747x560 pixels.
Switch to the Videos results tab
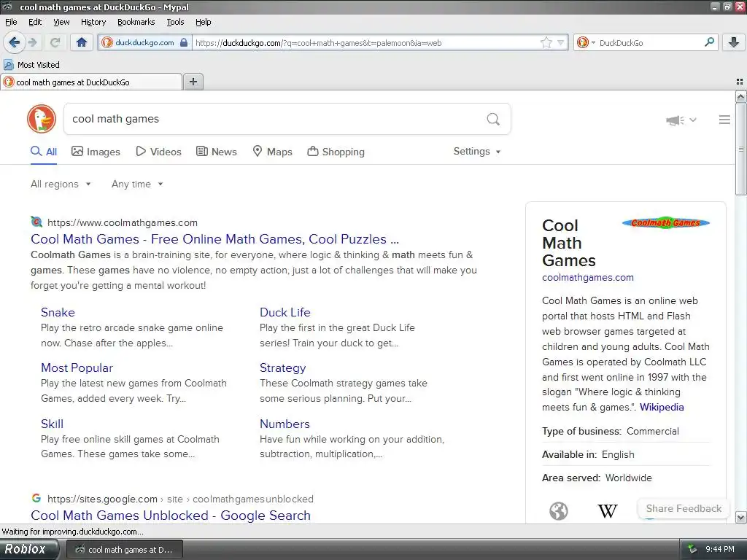[x=158, y=152]
